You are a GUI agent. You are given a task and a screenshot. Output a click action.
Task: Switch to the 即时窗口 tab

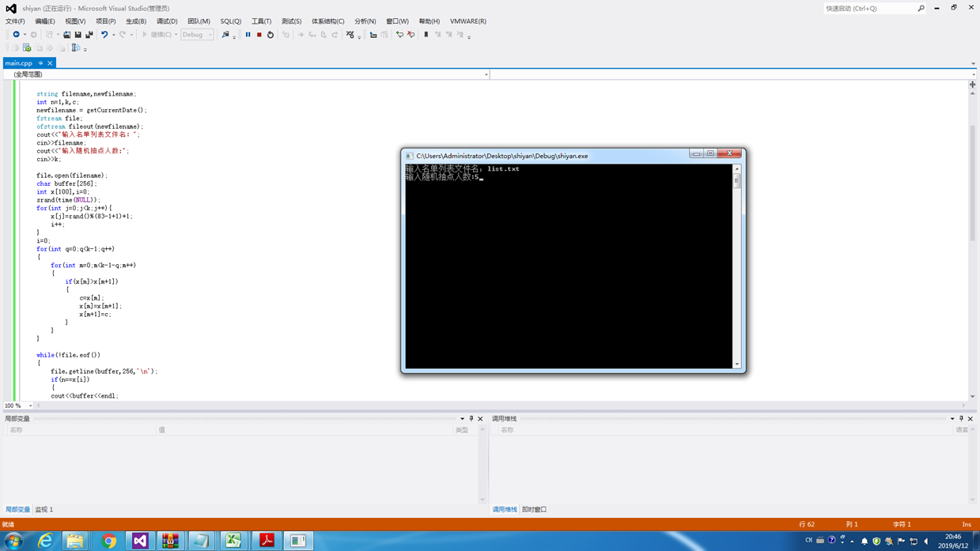[534, 510]
